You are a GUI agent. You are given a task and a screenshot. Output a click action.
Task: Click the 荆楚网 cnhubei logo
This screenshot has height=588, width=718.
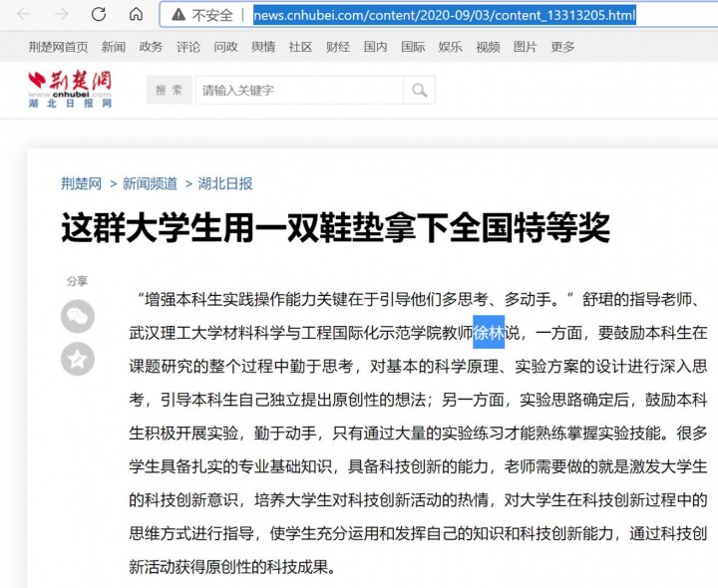[x=70, y=89]
